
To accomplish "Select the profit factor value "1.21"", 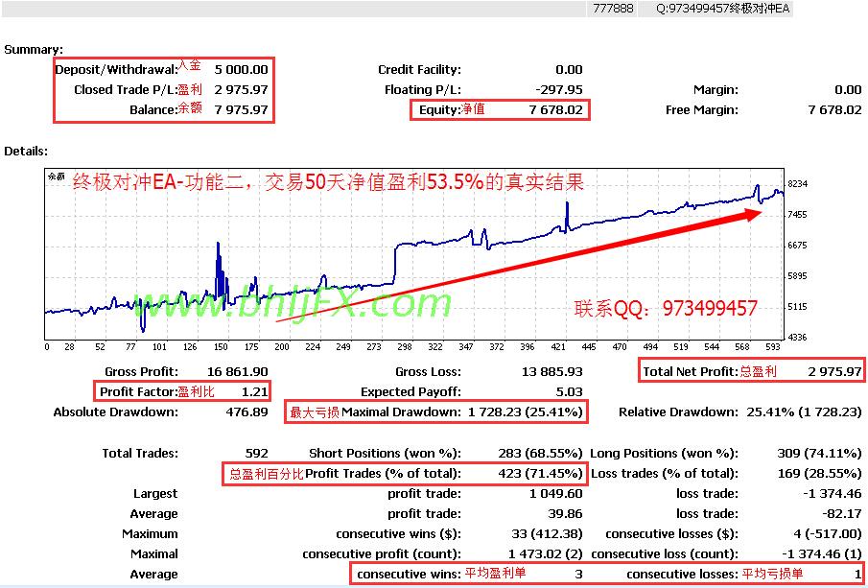I will click(x=254, y=392).
